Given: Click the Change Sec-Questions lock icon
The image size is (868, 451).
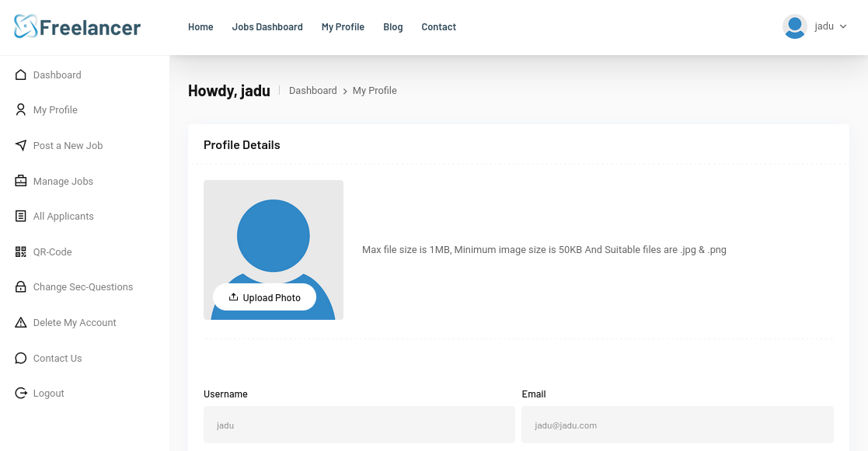Looking at the screenshot, I should [x=20, y=287].
